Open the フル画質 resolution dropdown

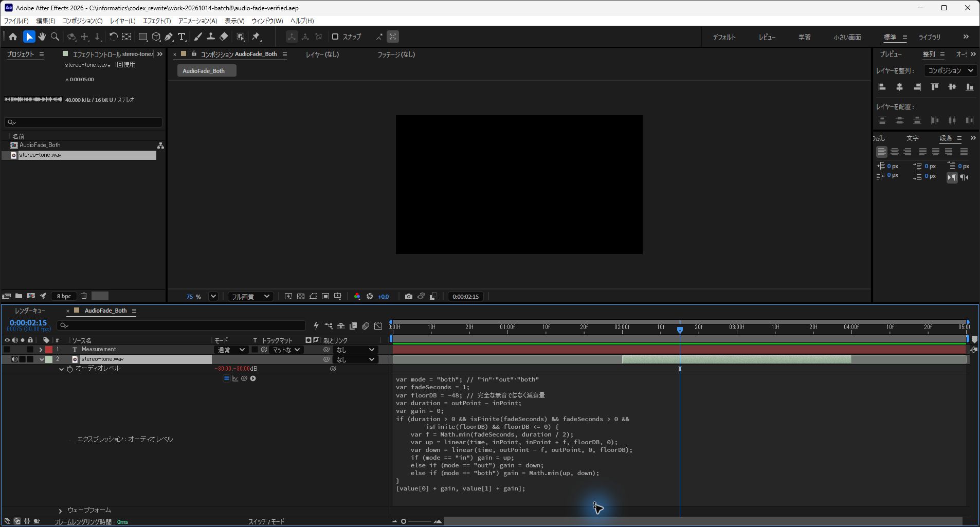[250, 296]
